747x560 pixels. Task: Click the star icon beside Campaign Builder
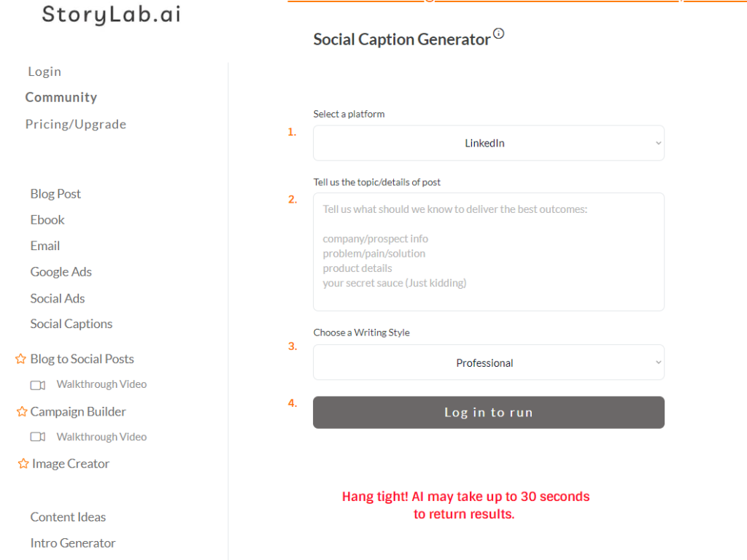point(20,411)
